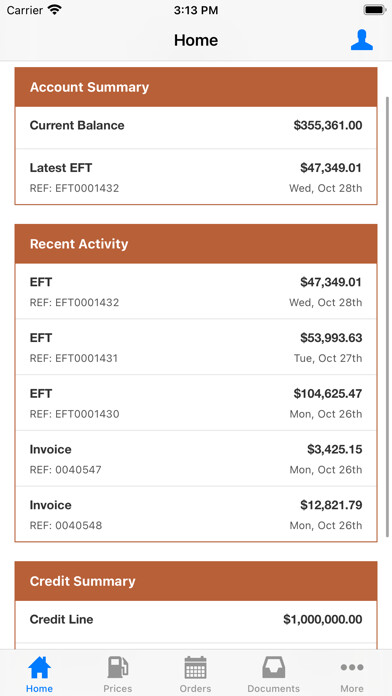The width and height of the screenshot is (392, 696).
Task: Tap the Home house icon
Action: pyautogui.click(x=39, y=668)
